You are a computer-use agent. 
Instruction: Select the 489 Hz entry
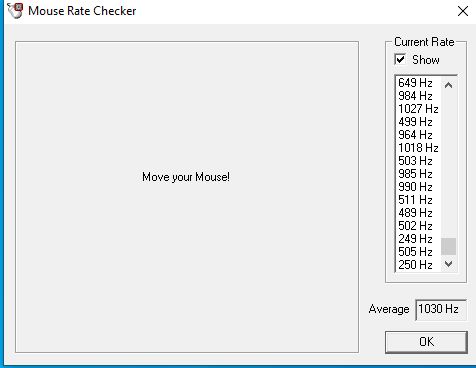pos(419,213)
